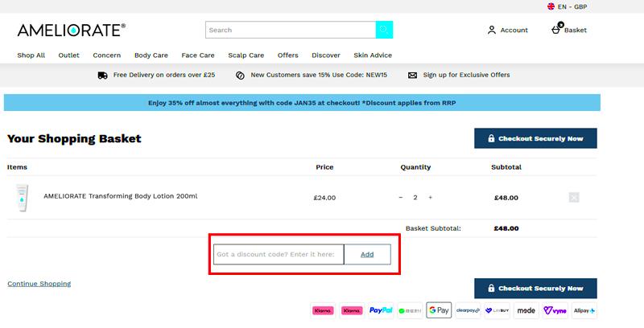Viewport: 644px width, 328px height.
Task: Focus the Search input field
Action: point(291,30)
